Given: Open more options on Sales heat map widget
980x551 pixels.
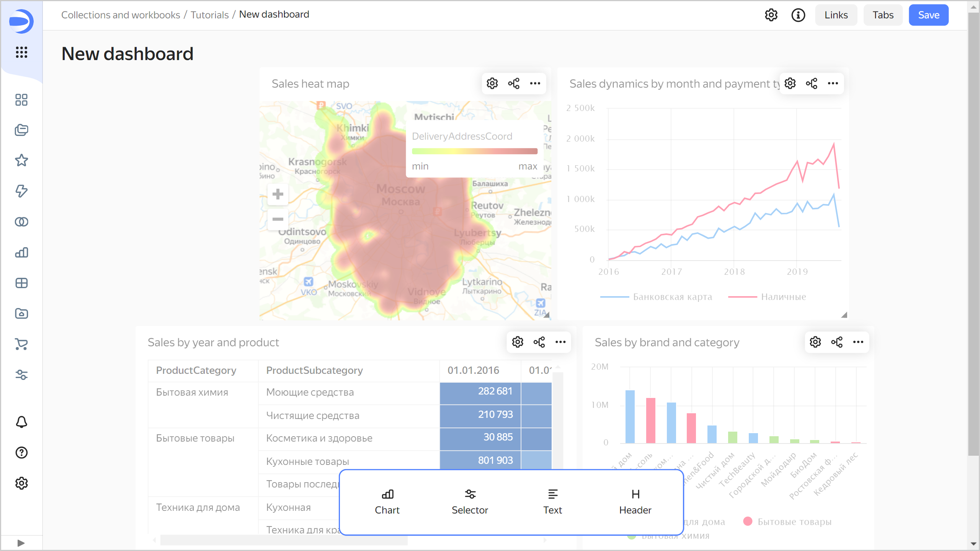Looking at the screenshot, I should click(x=535, y=83).
